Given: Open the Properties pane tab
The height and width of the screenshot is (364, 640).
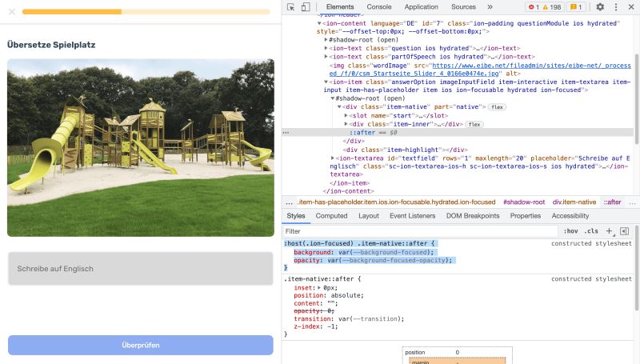Looking at the screenshot, I should pos(526,216).
